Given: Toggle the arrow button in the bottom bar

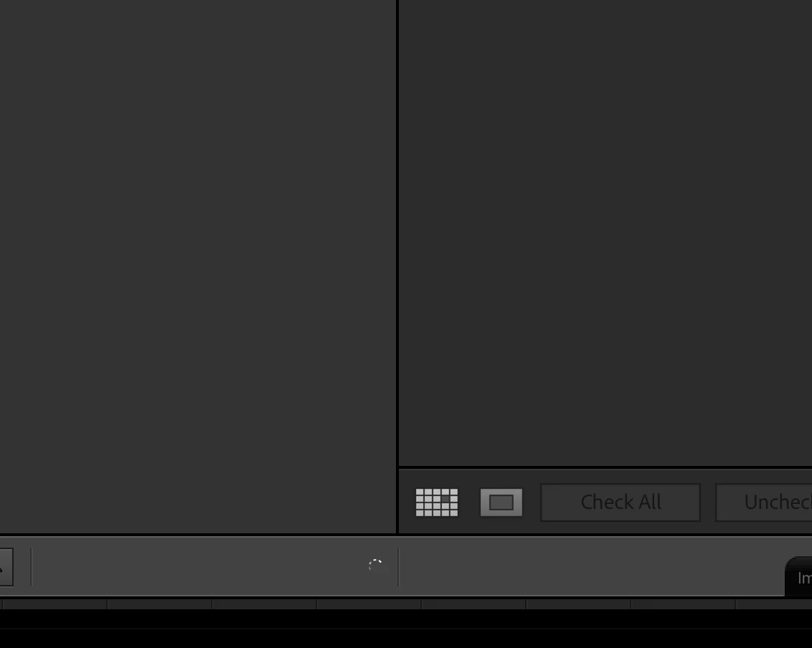Looking at the screenshot, I should 6,567.
